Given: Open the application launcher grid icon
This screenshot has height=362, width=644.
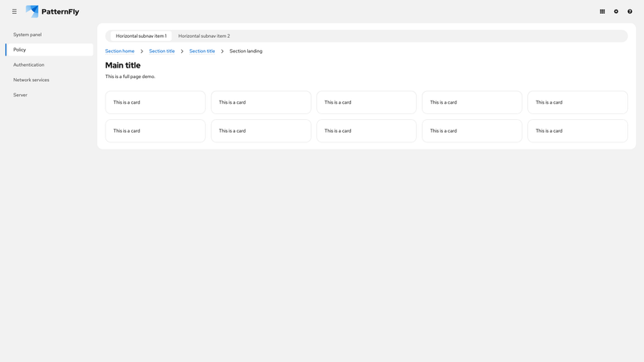Looking at the screenshot, I should 602,11.
